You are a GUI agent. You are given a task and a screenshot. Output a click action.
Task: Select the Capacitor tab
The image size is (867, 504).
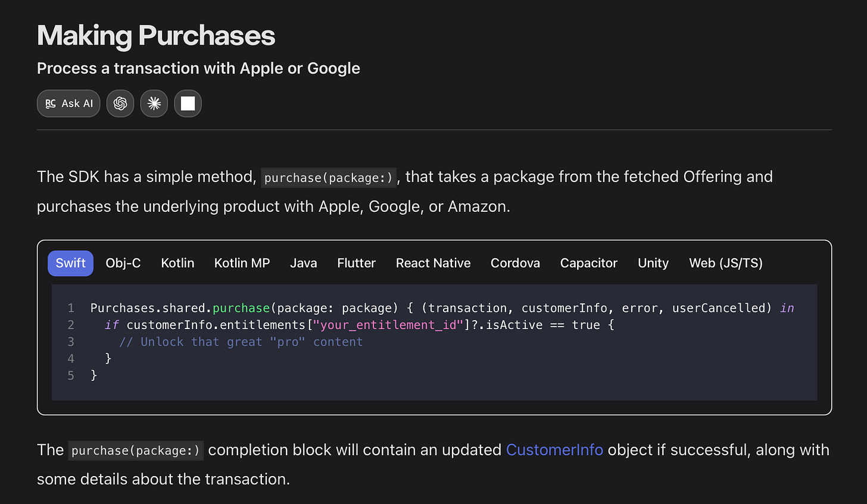click(x=588, y=263)
